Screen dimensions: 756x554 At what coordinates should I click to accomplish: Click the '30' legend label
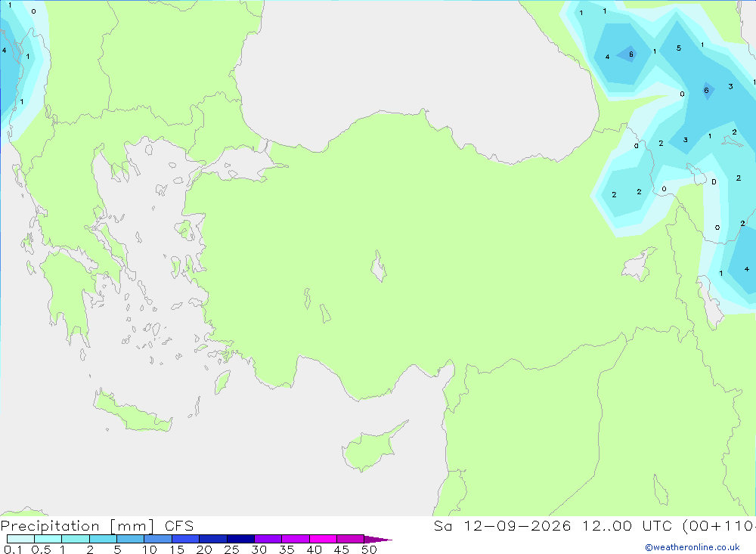[x=259, y=549]
